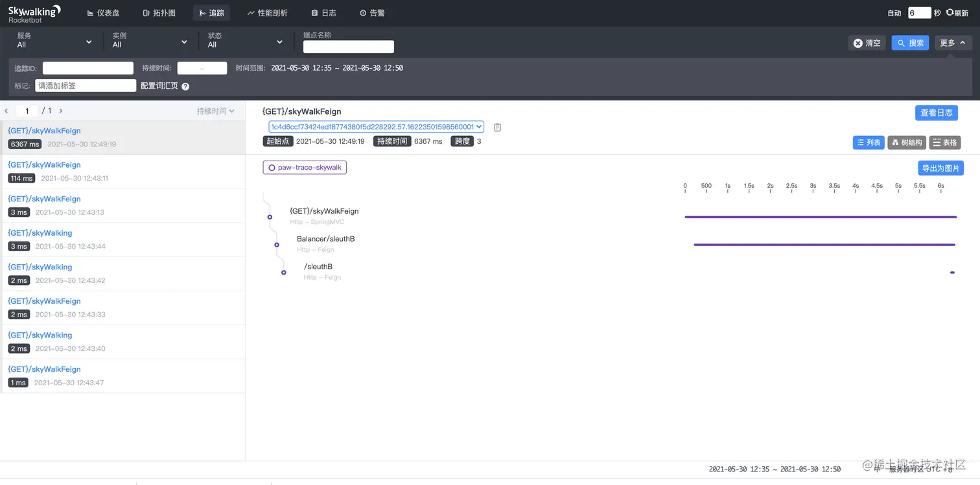Click the 标记 add tag input

coord(86,85)
